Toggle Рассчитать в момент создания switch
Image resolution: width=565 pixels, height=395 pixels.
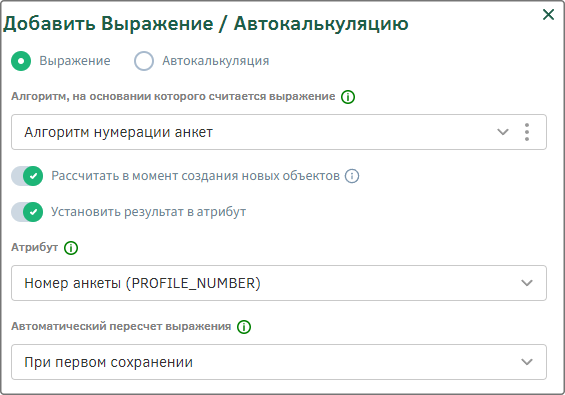tap(27, 176)
